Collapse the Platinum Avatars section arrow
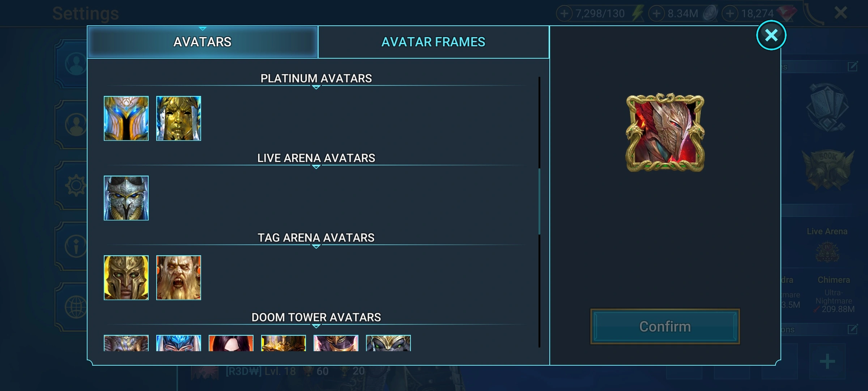 316,87
